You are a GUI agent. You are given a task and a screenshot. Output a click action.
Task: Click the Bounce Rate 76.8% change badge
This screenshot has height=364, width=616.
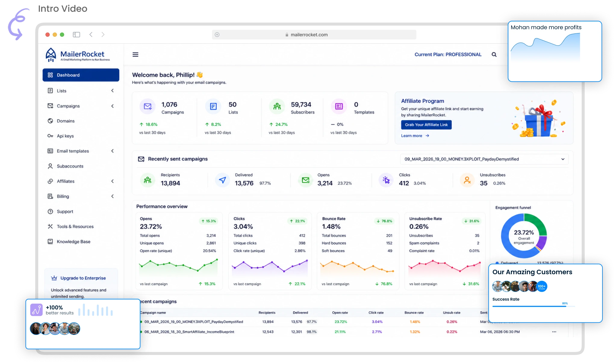[384, 221]
